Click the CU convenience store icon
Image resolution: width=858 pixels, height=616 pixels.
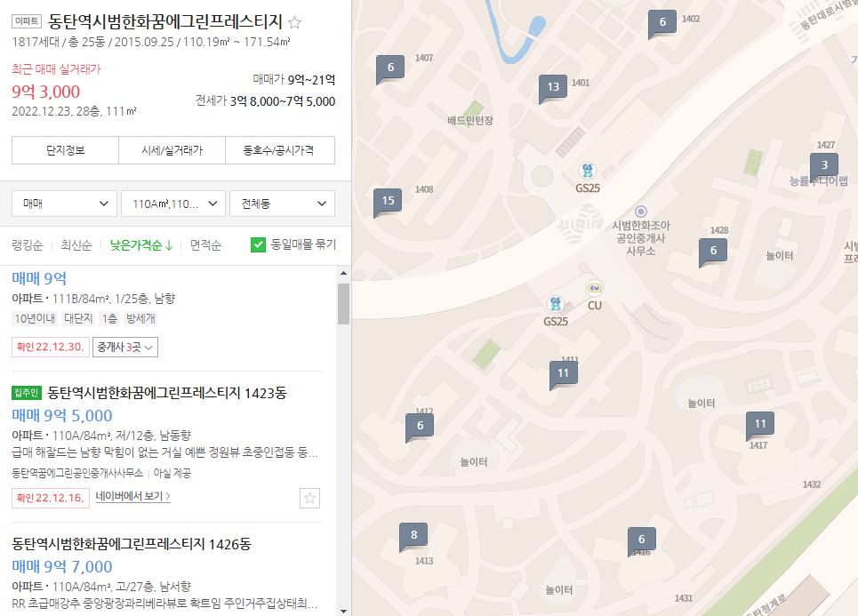tap(592, 288)
